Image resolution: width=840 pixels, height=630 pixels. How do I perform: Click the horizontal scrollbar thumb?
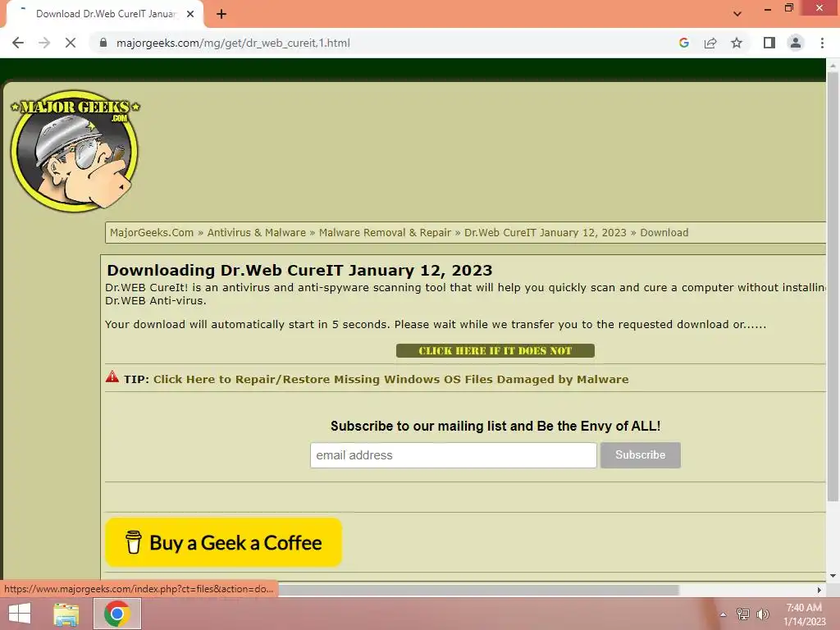[x=478, y=590]
